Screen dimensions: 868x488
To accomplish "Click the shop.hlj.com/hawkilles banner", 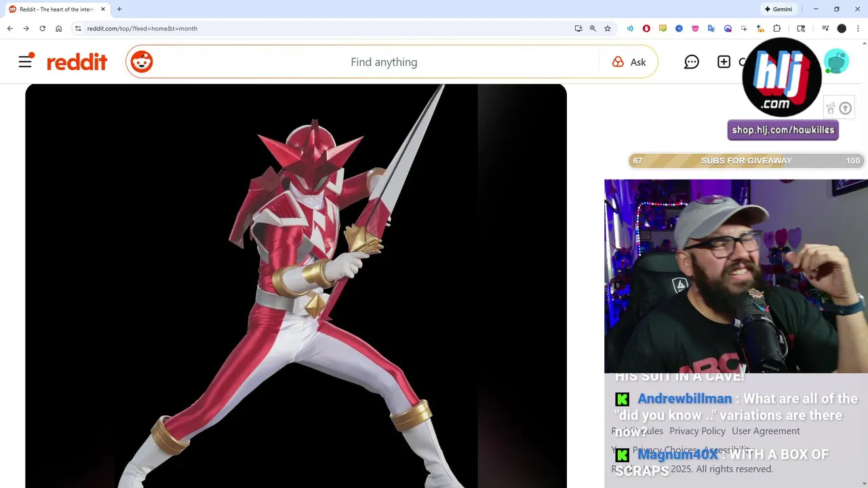I will pyautogui.click(x=783, y=130).
